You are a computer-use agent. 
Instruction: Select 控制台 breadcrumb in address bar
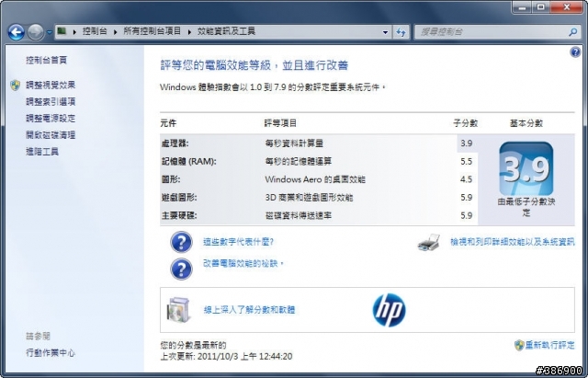pyautogui.click(x=95, y=31)
